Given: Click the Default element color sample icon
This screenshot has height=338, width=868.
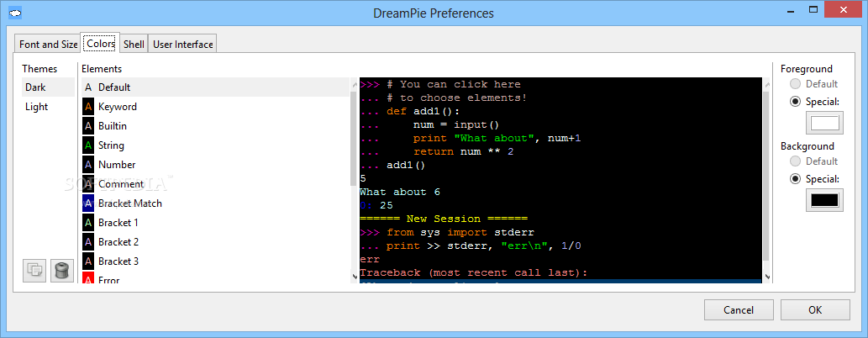Looking at the screenshot, I should coord(88,87).
